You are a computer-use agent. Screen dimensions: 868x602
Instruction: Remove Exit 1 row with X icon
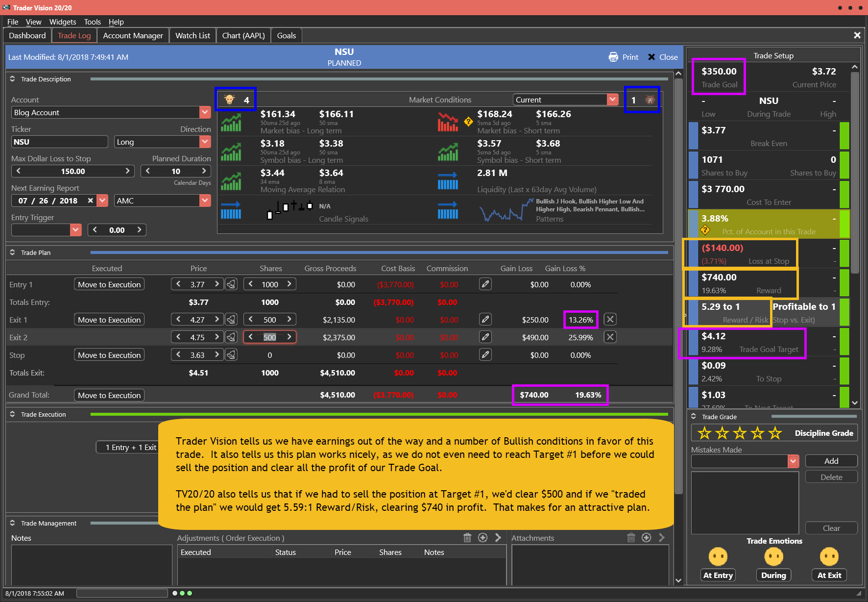[610, 320]
